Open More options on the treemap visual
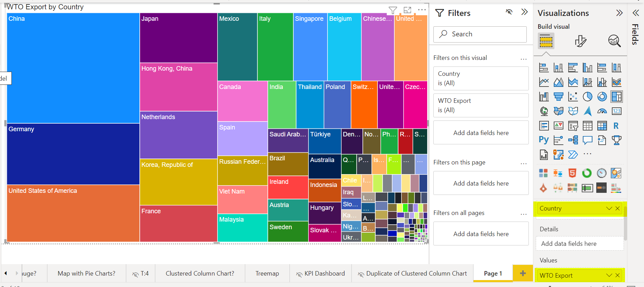 pyautogui.click(x=422, y=10)
